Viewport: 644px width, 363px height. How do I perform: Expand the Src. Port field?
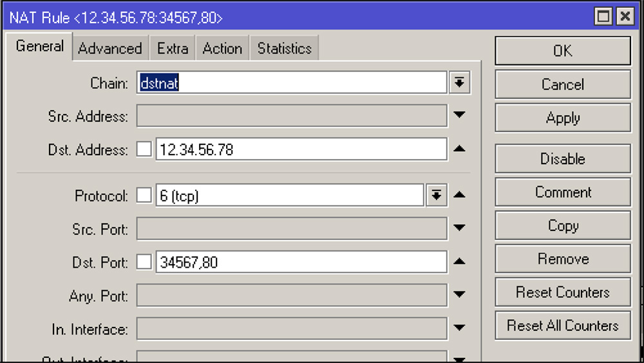click(x=459, y=228)
